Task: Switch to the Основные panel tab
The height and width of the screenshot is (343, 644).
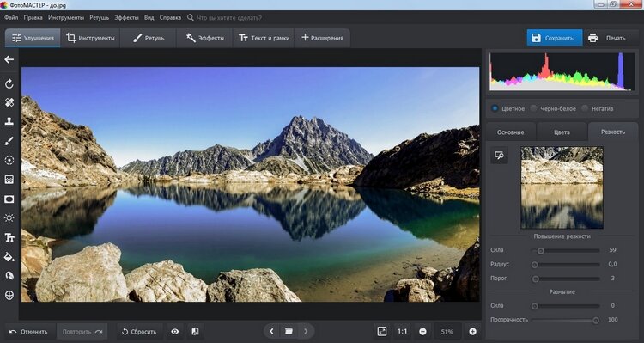Action: 511,132
